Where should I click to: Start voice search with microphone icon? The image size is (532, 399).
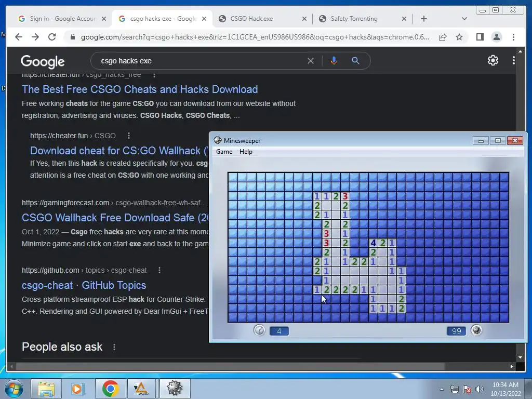coord(334,61)
